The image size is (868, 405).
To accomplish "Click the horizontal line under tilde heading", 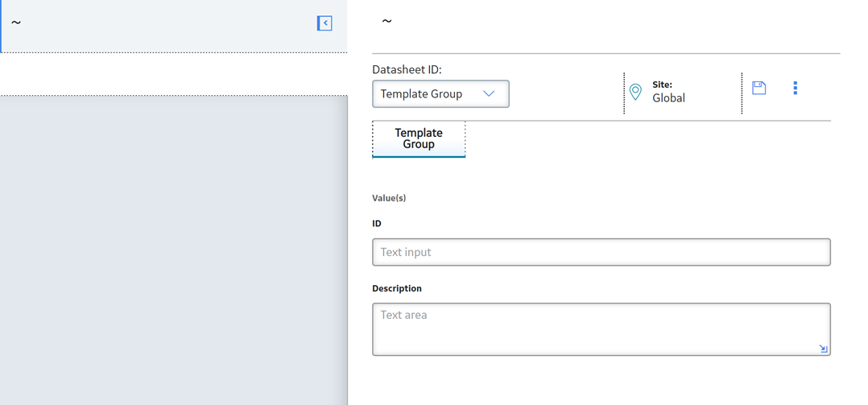I will pyautogui.click(x=606, y=54).
